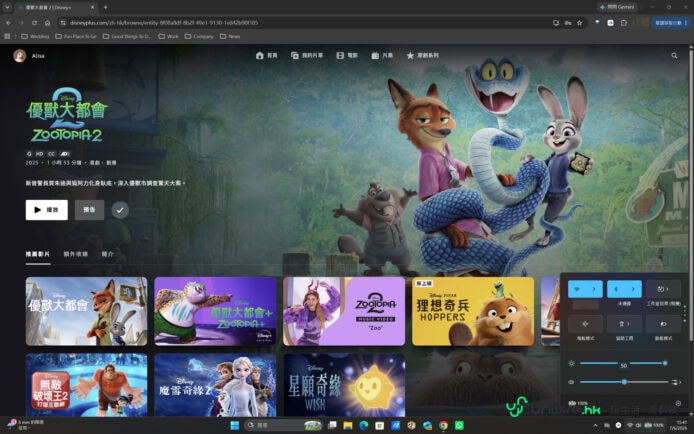Open the News bookmarks folder
The height and width of the screenshot is (434, 694).
coord(230,36)
